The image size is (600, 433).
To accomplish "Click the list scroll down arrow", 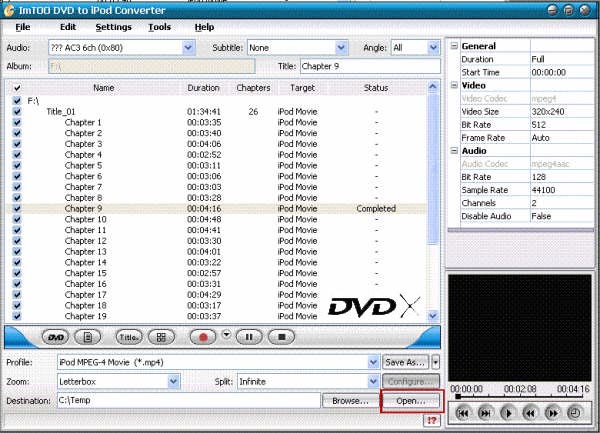I will click(433, 316).
